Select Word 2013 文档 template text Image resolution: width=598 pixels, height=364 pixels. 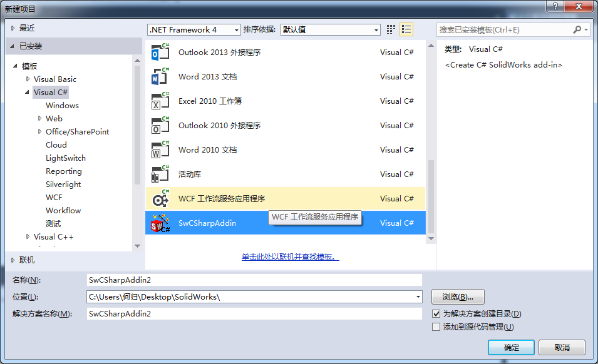pos(207,76)
